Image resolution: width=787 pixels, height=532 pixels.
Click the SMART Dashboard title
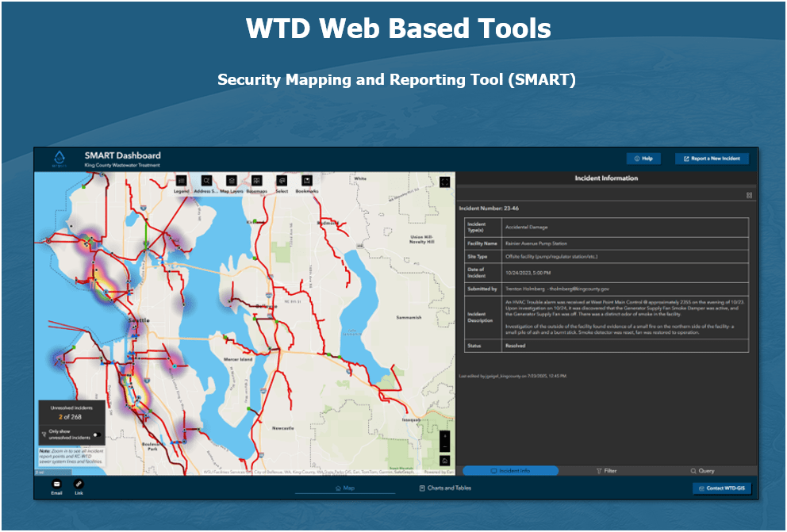[122, 155]
